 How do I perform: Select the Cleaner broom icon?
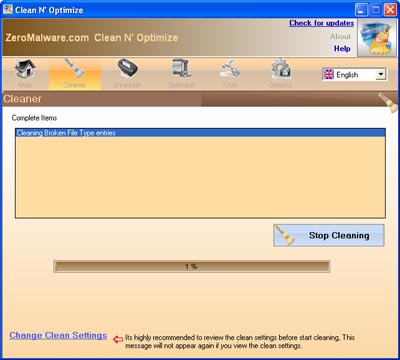75,69
